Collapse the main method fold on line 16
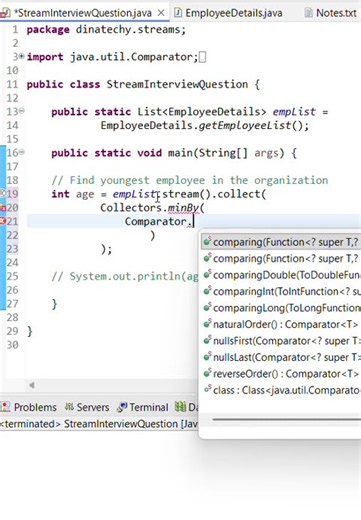The height and width of the screenshot is (520, 361). 22,153
